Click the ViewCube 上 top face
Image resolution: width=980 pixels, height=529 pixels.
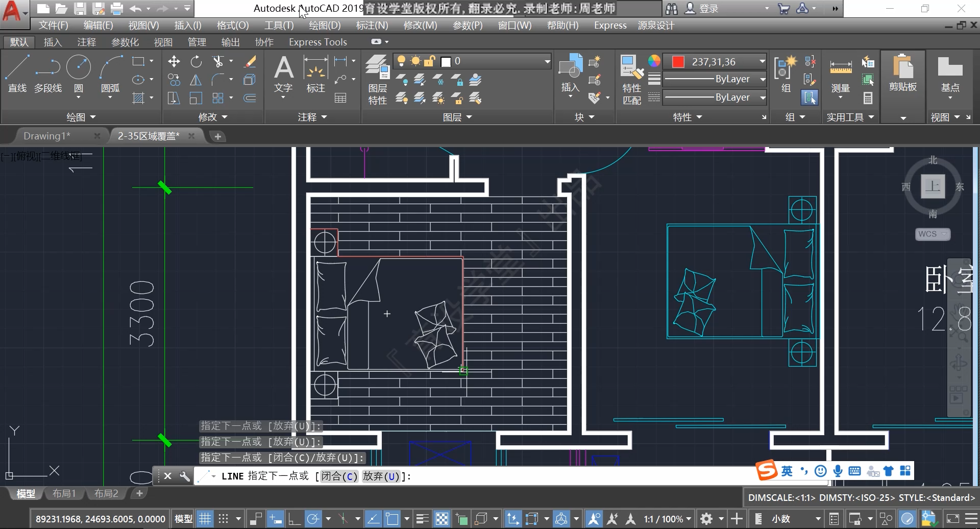[x=933, y=186]
